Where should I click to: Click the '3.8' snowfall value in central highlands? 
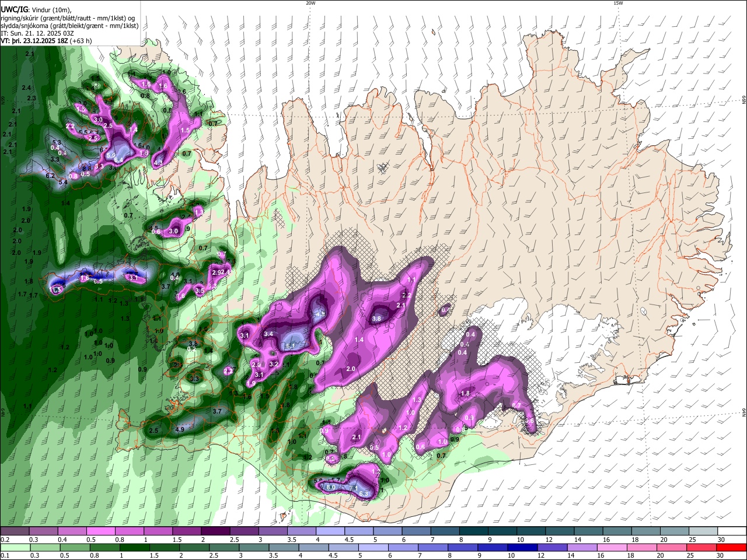tap(376, 318)
